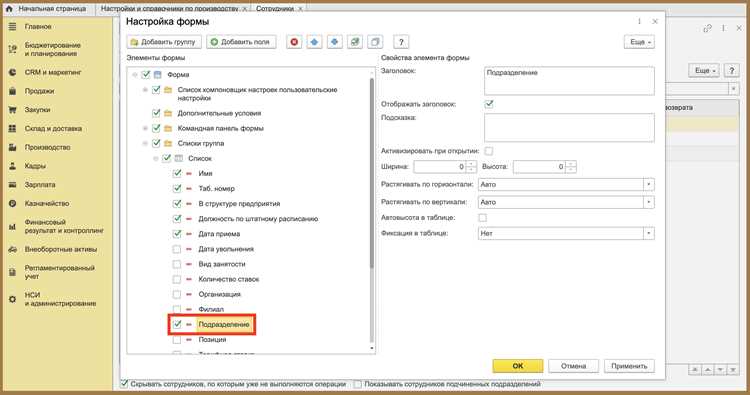Collapse the Список tree node

[156, 158]
